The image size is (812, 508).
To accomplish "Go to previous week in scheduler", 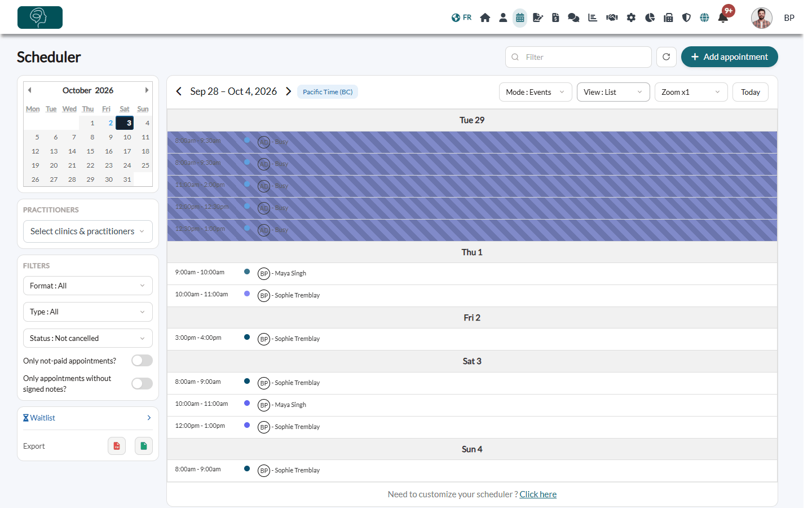I will [179, 91].
